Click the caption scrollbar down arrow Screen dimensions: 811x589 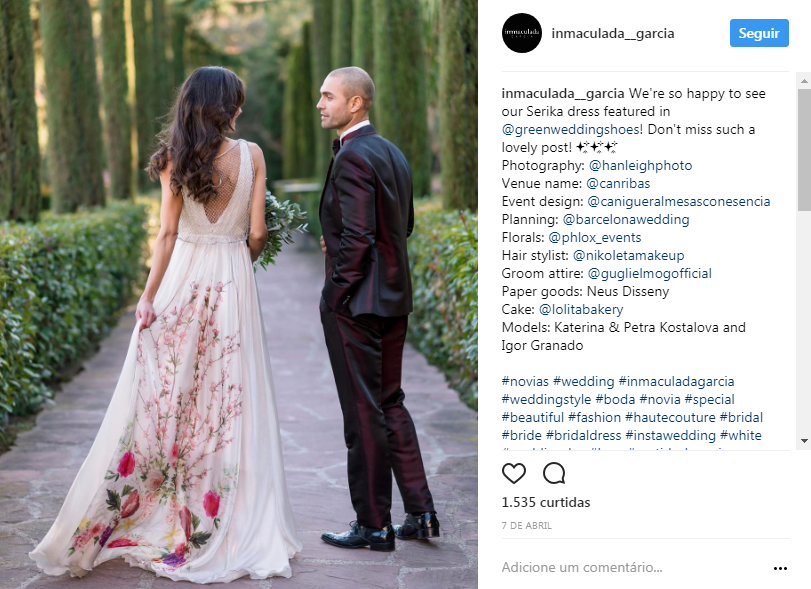pyautogui.click(x=804, y=441)
